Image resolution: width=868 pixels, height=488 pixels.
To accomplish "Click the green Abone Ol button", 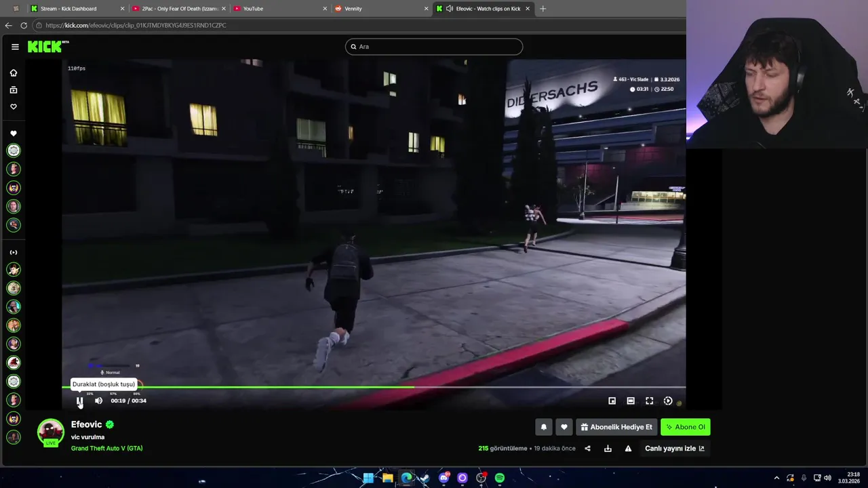I will [686, 427].
